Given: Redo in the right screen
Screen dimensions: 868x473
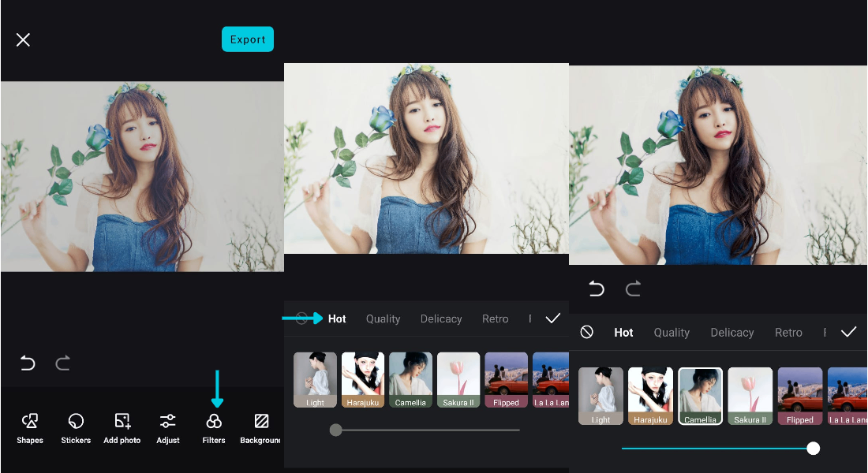Looking at the screenshot, I should (633, 289).
